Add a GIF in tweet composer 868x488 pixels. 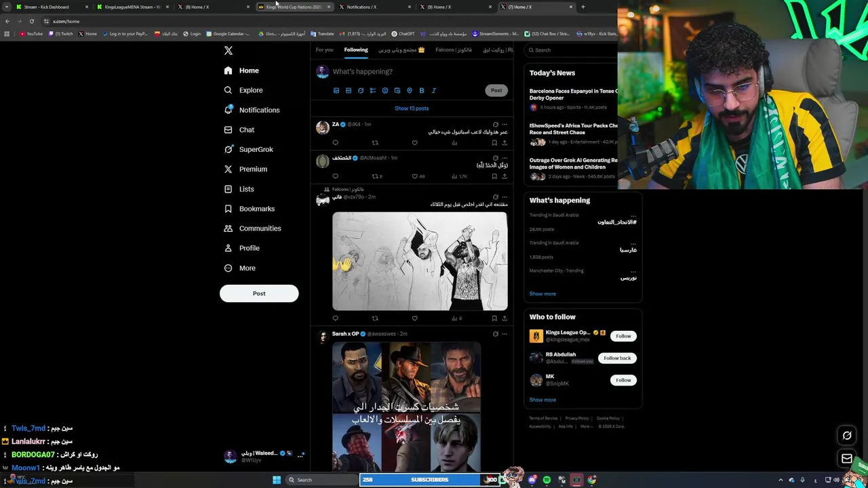pos(349,90)
